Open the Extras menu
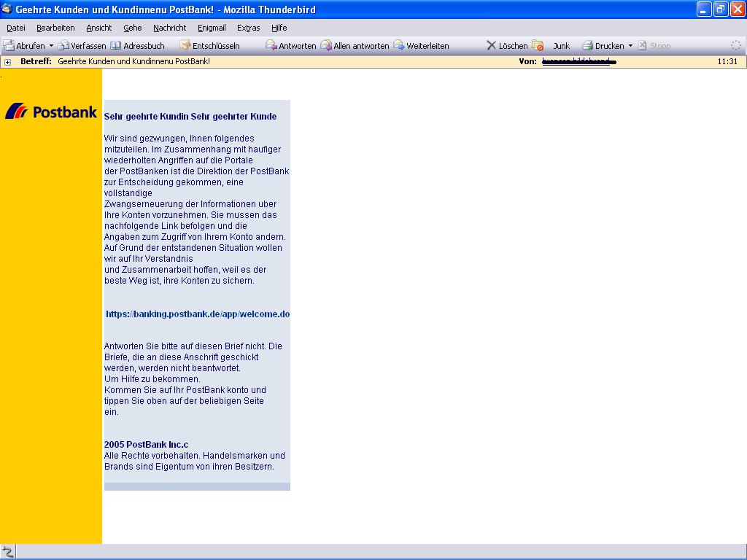The image size is (747, 560). [249, 28]
